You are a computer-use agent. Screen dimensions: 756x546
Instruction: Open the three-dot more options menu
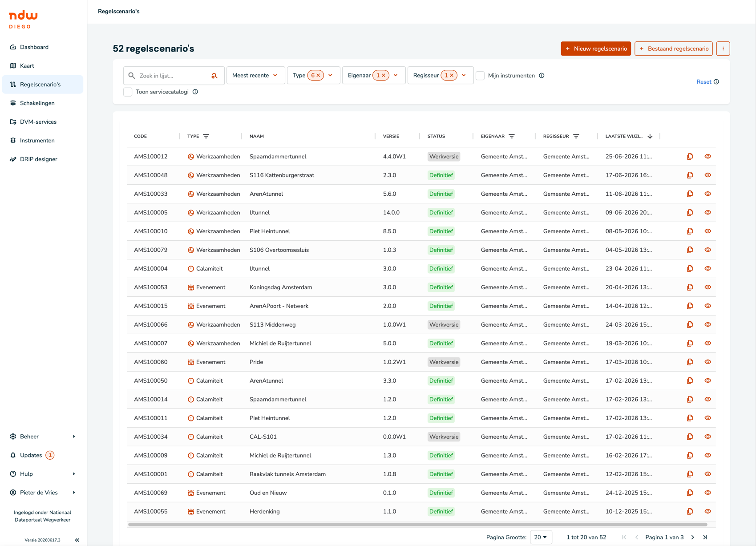point(723,49)
